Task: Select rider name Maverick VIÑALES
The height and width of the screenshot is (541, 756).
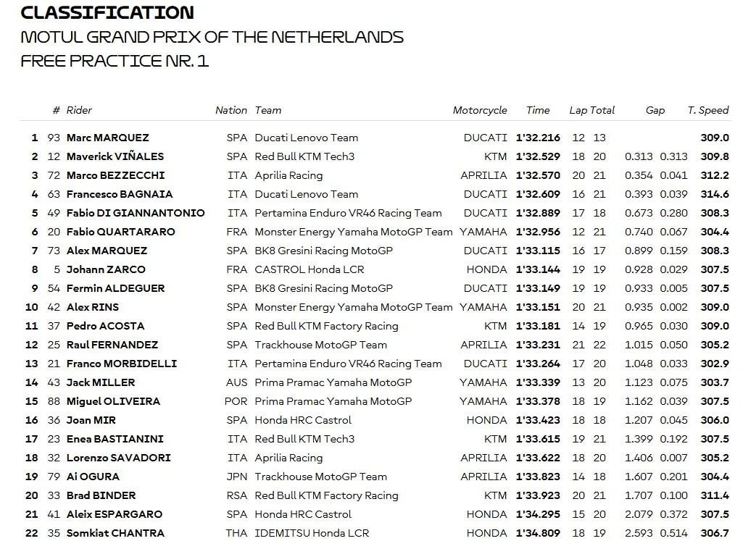Action: pyautogui.click(x=115, y=156)
